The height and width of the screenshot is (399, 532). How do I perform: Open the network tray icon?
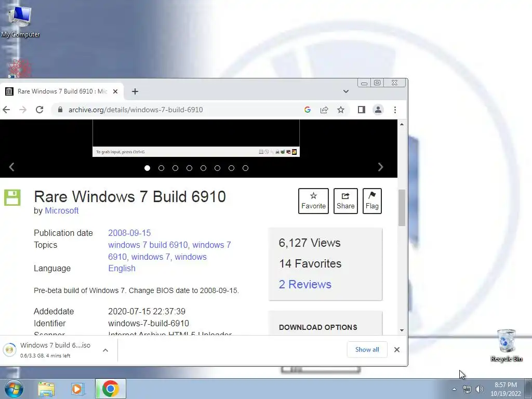[x=467, y=389]
